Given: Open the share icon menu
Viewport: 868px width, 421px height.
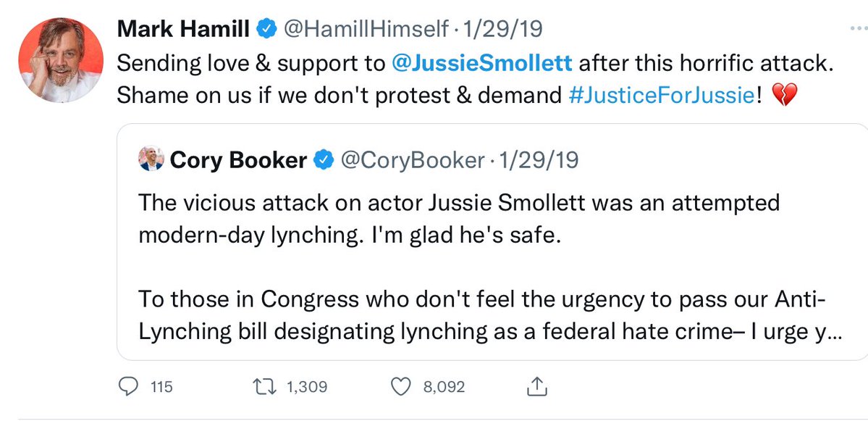Looking at the screenshot, I should pos(536,386).
